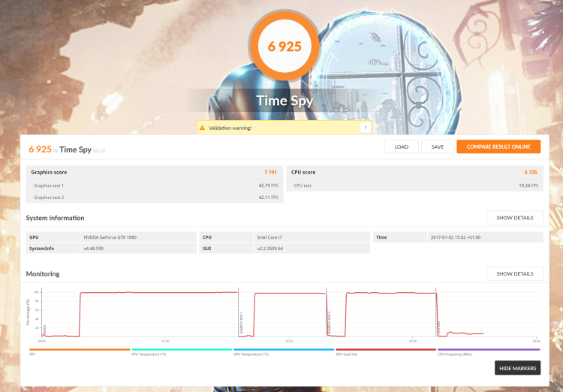
Task: Click the SystemInfo version v4.48.599
Action: [x=93, y=249]
